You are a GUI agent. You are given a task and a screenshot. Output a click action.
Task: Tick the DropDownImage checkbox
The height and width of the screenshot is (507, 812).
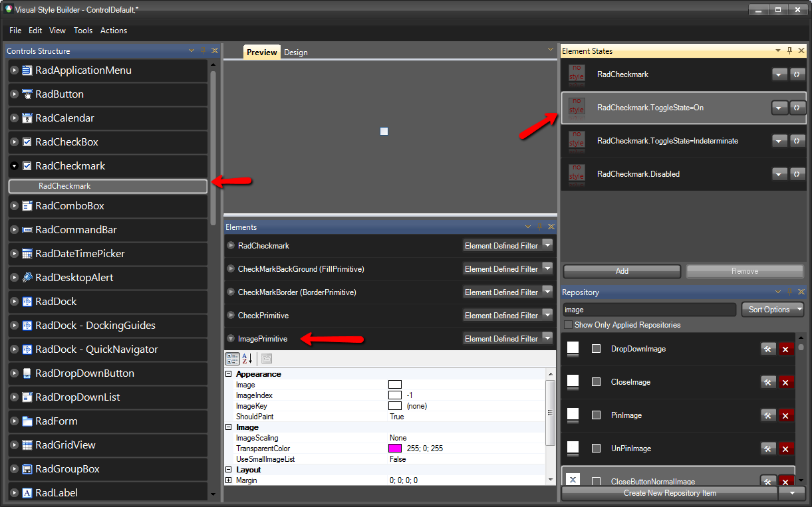click(x=597, y=349)
